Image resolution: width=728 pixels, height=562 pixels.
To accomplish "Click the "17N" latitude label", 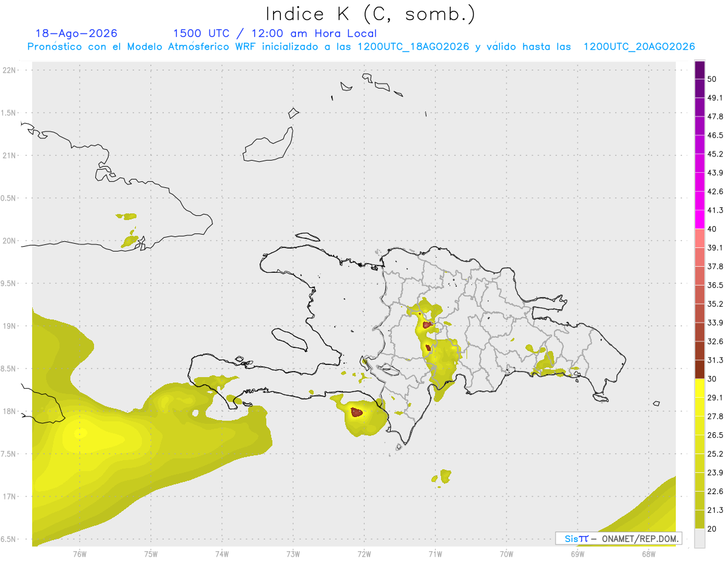I will (9, 497).
